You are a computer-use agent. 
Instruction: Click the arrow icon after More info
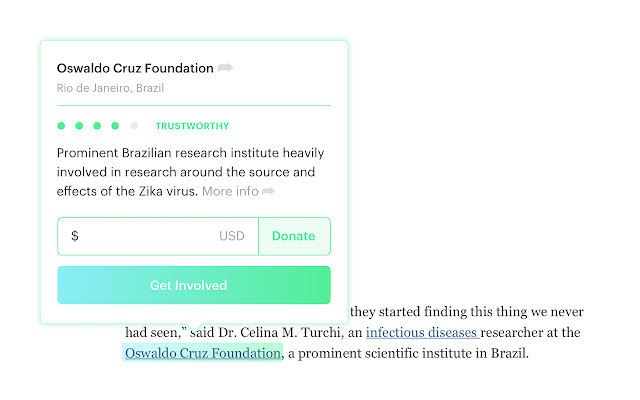pyautogui.click(x=268, y=191)
